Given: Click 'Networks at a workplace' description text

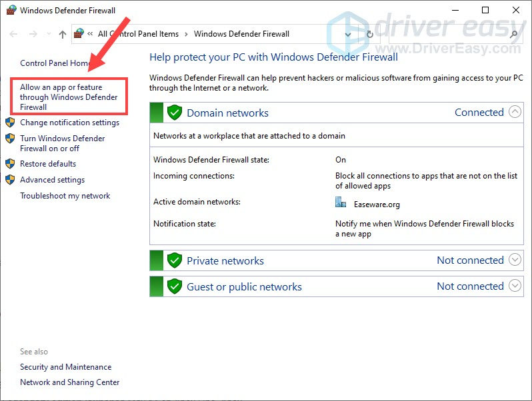Looking at the screenshot, I should [249, 136].
